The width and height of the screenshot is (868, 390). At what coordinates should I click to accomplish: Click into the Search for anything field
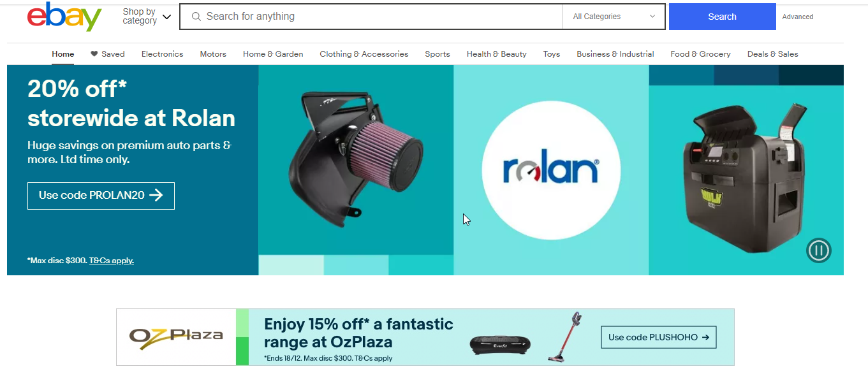click(x=383, y=17)
